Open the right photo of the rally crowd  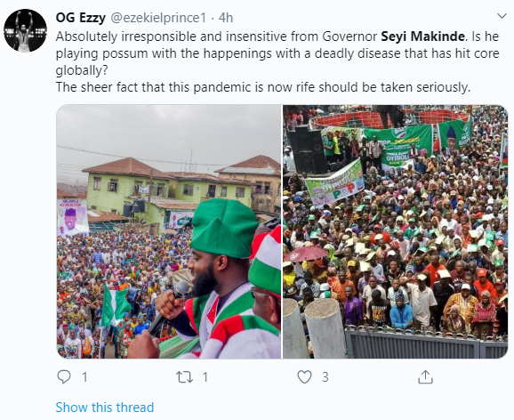[395, 231]
